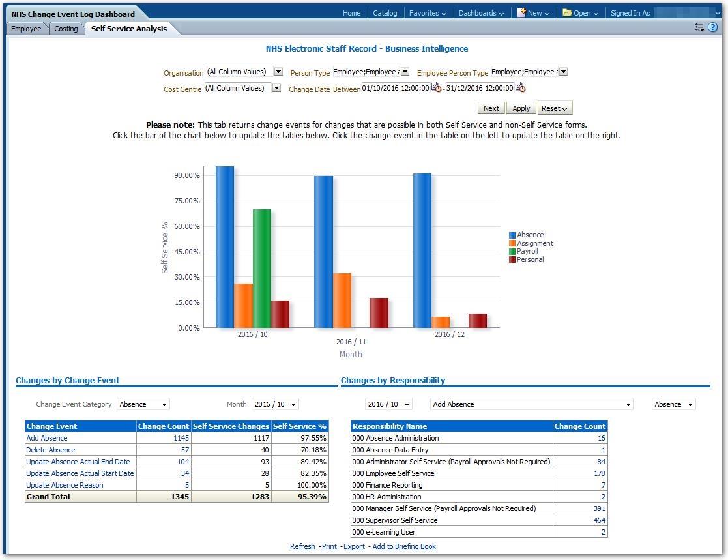Image resolution: width=728 pixels, height=560 pixels.
Task: Switch to the Employee tab
Action: point(26,29)
